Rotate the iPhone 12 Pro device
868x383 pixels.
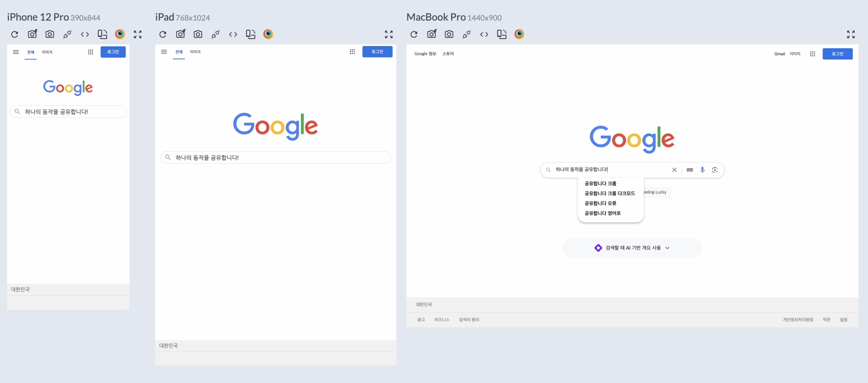[x=102, y=34]
